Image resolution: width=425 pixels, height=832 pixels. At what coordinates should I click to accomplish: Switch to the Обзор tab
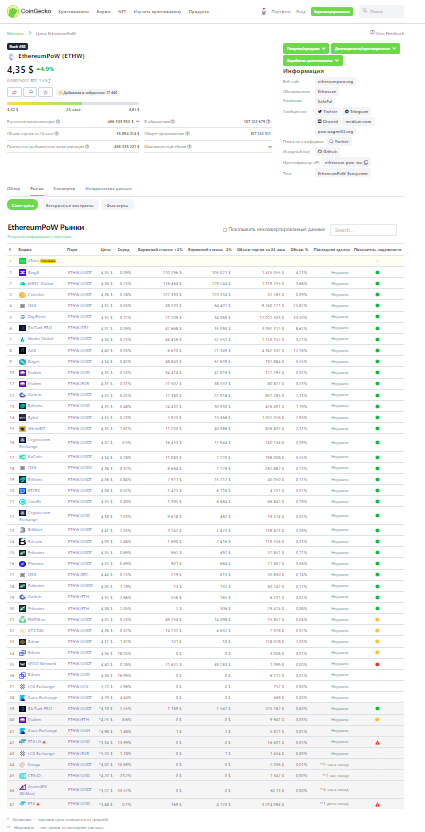click(x=13, y=188)
